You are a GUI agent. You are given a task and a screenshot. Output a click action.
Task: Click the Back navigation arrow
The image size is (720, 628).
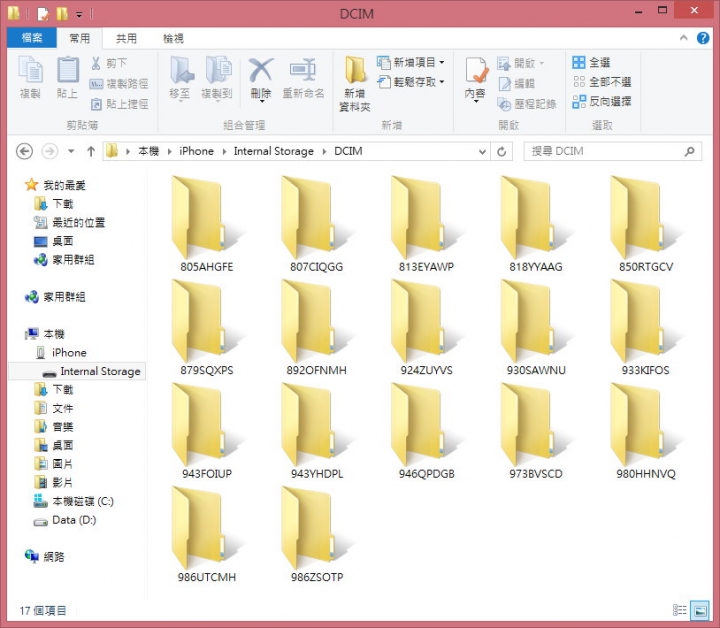point(24,151)
